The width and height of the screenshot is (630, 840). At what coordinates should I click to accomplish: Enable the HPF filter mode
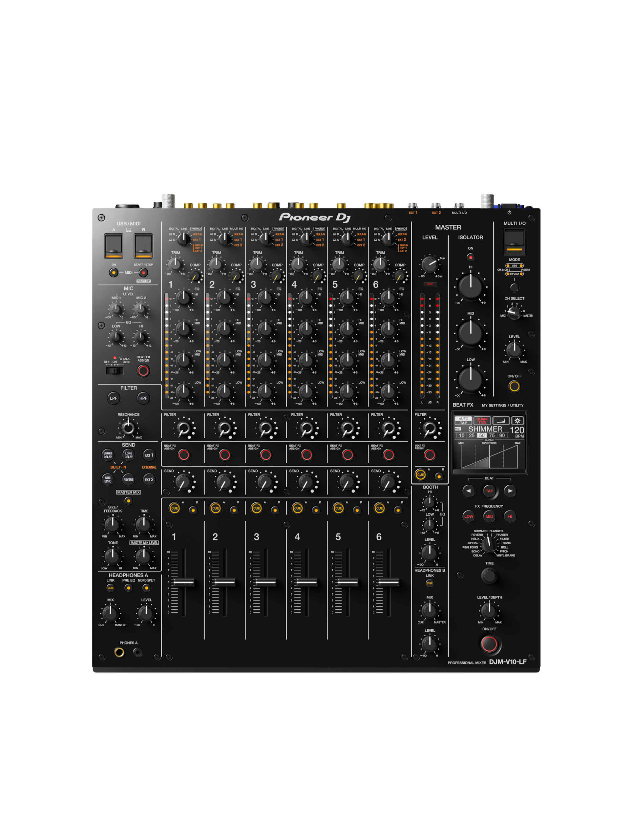click(143, 398)
